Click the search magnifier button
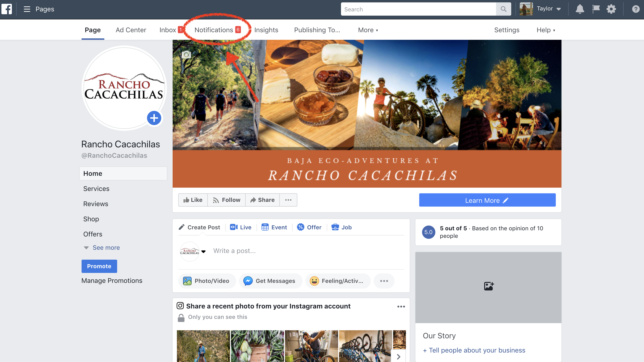 click(x=503, y=9)
